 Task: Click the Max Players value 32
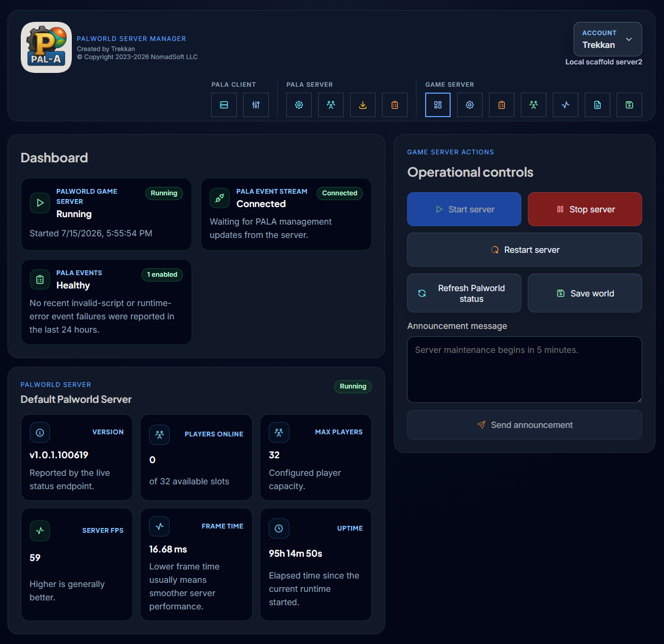click(x=274, y=455)
